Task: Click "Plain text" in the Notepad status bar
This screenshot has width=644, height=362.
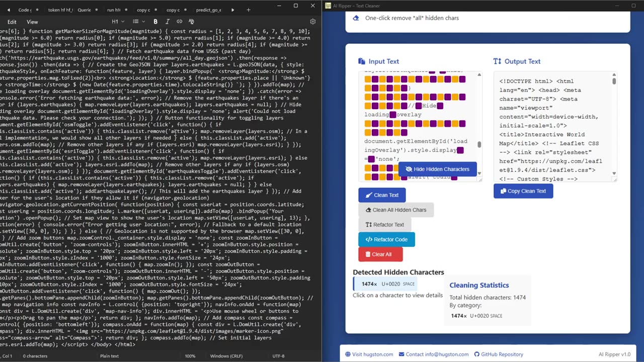Action: pos(109,356)
